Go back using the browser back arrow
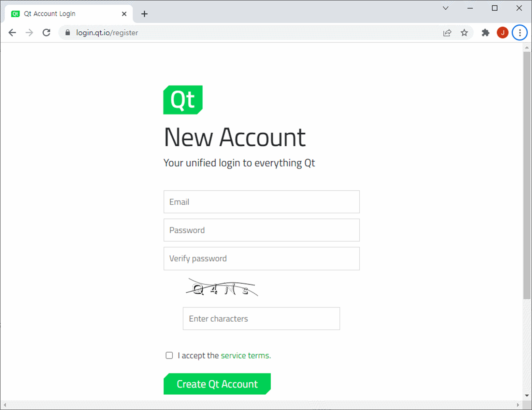The height and width of the screenshot is (410, 532). [12, 33]
